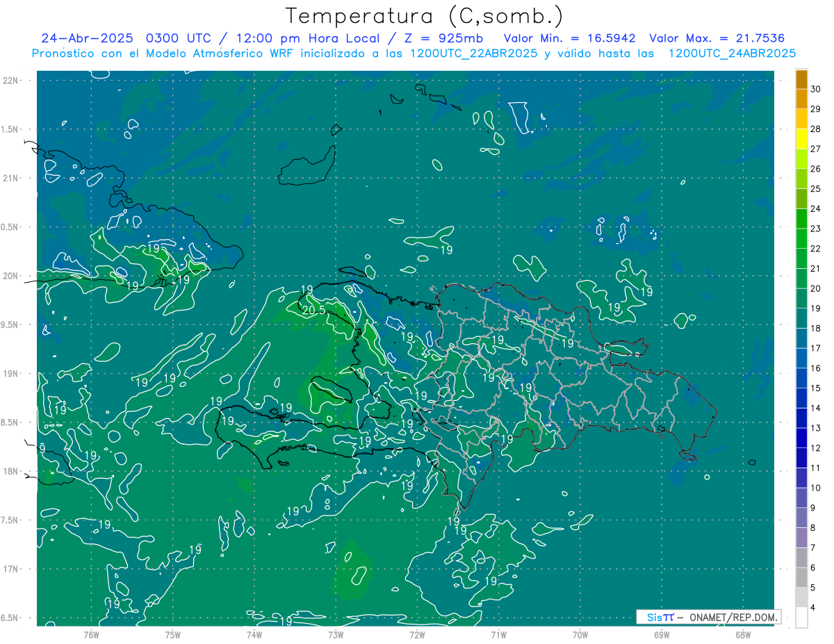Click the "73W" longitude axis label

335,635
